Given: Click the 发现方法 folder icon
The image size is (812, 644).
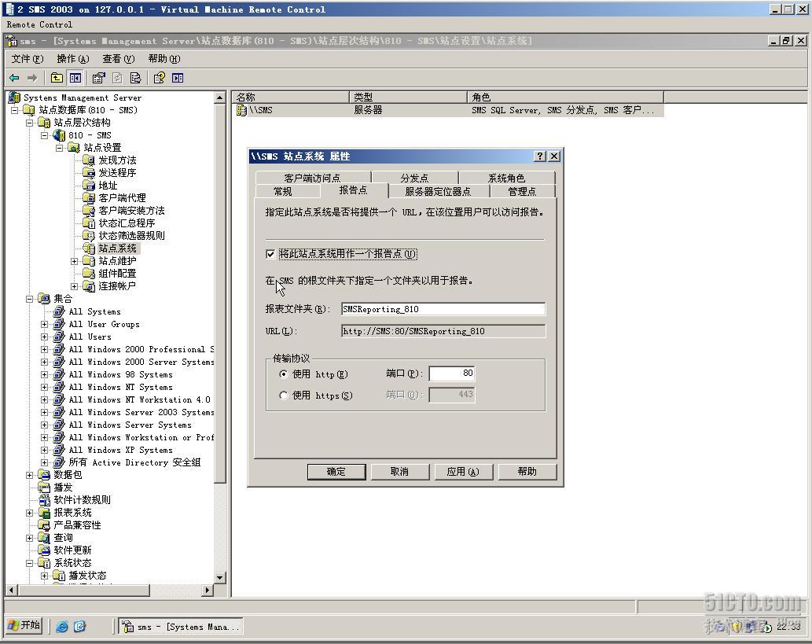Looking at the screenshot, I should point(89,160).
